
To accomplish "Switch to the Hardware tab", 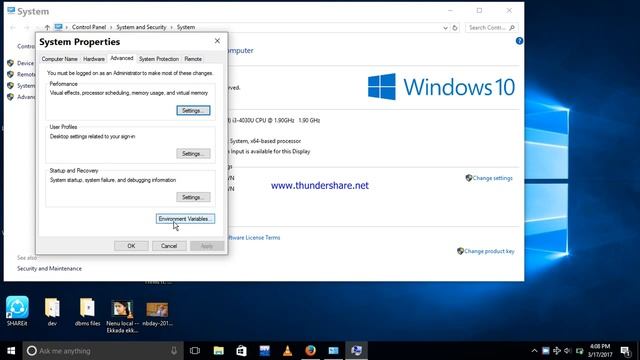I will click(94, 59).
